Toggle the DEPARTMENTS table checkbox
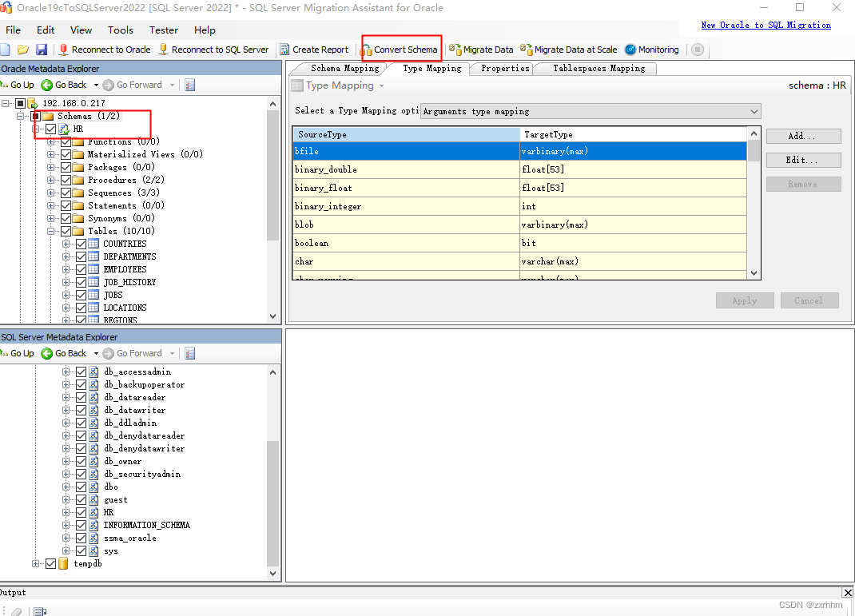855x616 pixels. (82, 256)
